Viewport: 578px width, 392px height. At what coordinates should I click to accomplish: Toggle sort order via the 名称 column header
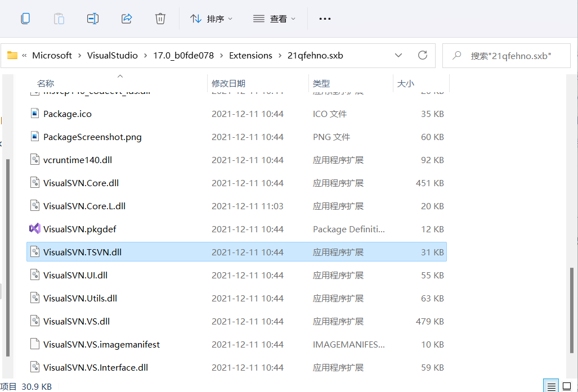(46, 83)
